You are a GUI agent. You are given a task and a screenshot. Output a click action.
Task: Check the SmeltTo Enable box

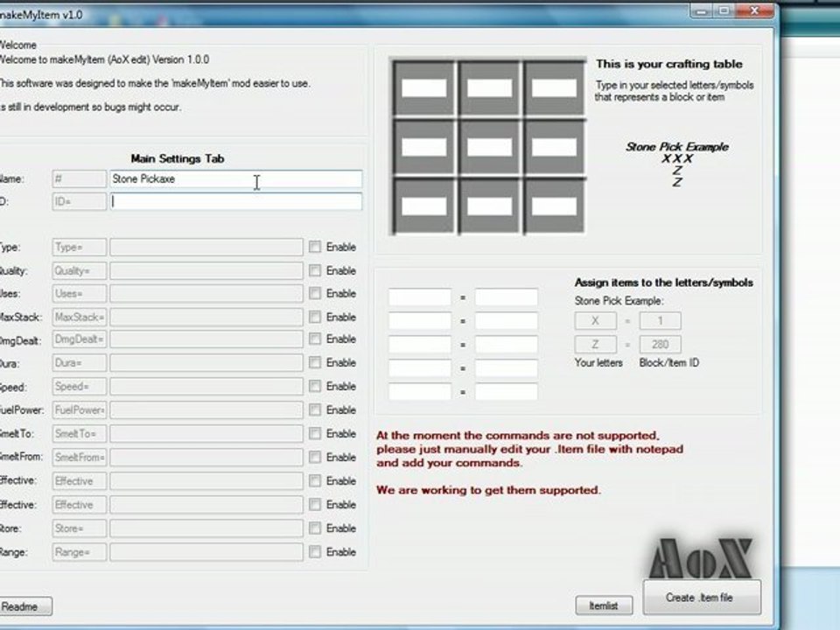[x=315, y=433]
